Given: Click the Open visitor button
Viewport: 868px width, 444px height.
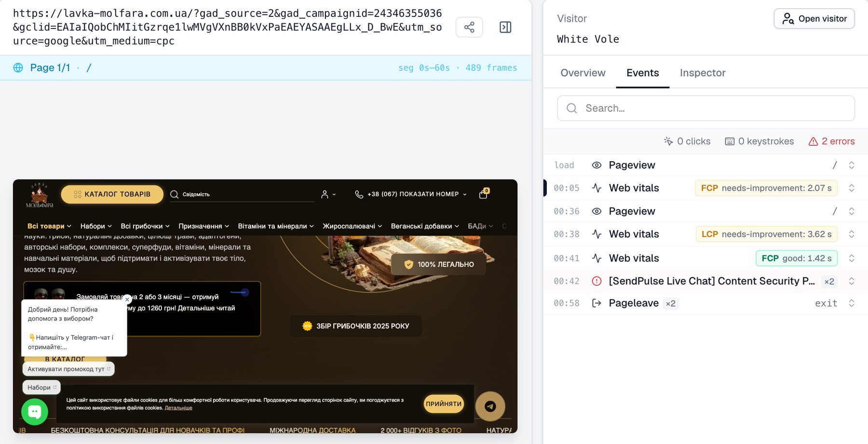Looking at the screenshot, I should pos(814,18).
